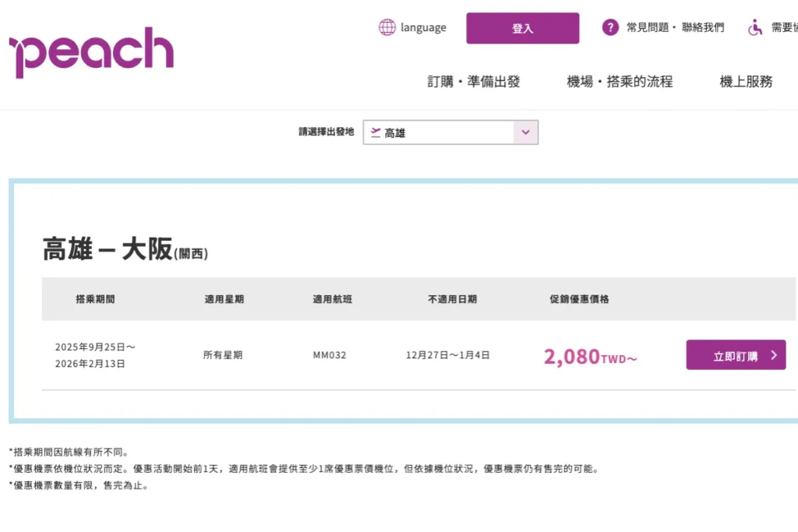Click the travel period end date 2026年2月13日
The height and width of the screenshot is (532, 798).
tap(90, 364)
